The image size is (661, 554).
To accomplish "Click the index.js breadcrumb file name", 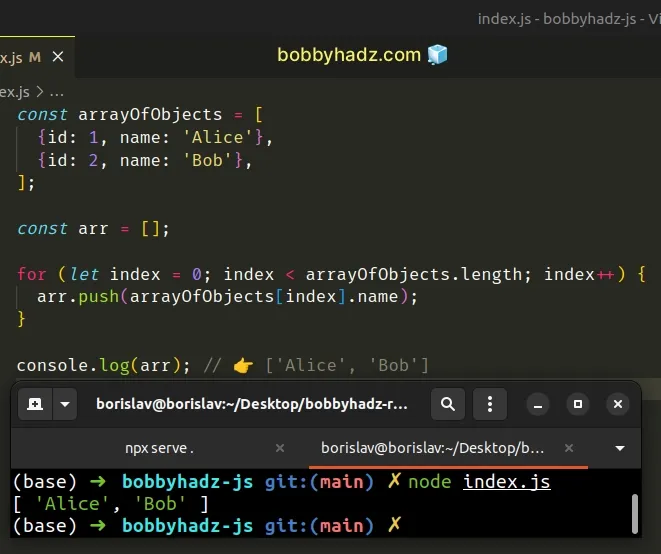I will tap(15, 92).
